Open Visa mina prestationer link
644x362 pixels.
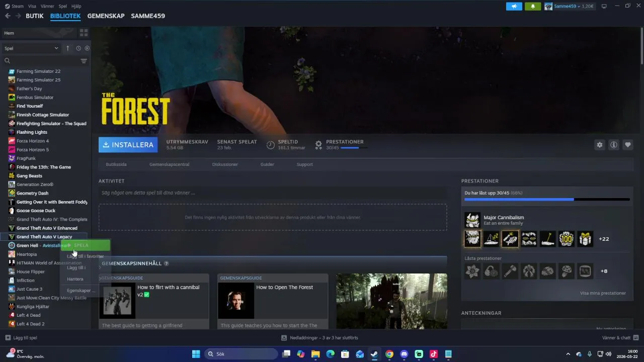(603, 293)
